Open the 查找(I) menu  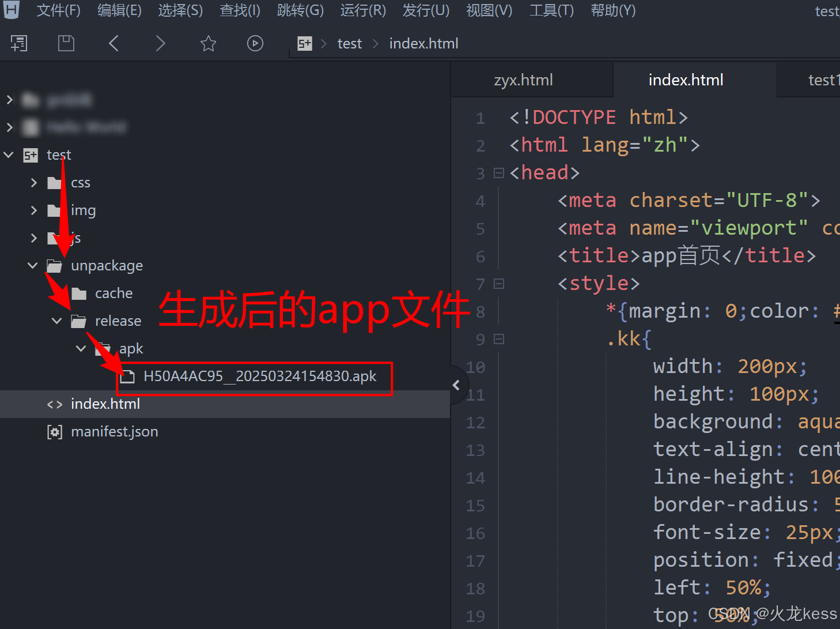point(240,10)
